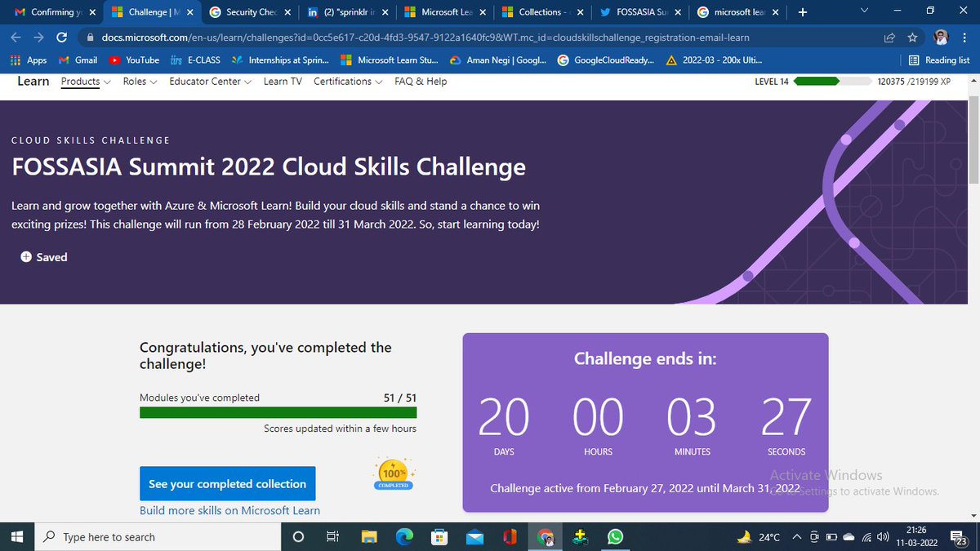
Task: Click the Saved collection button
Action: pos(44,256)
